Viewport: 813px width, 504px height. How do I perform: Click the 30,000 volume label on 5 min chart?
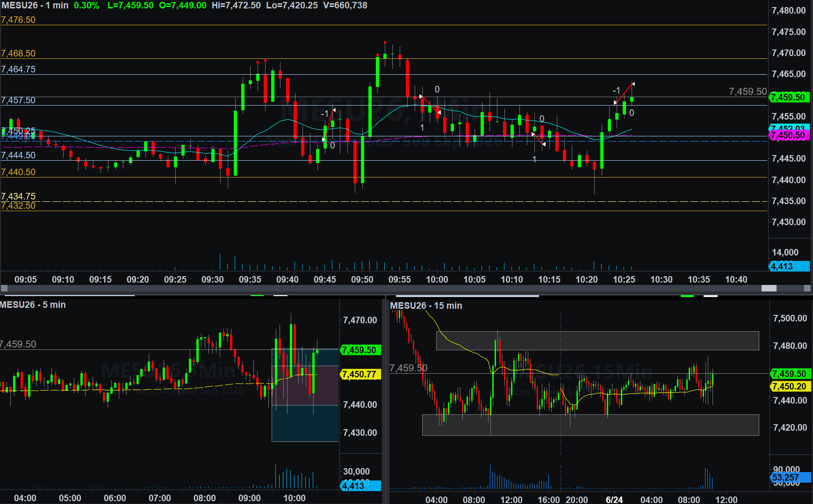(356, 471)
